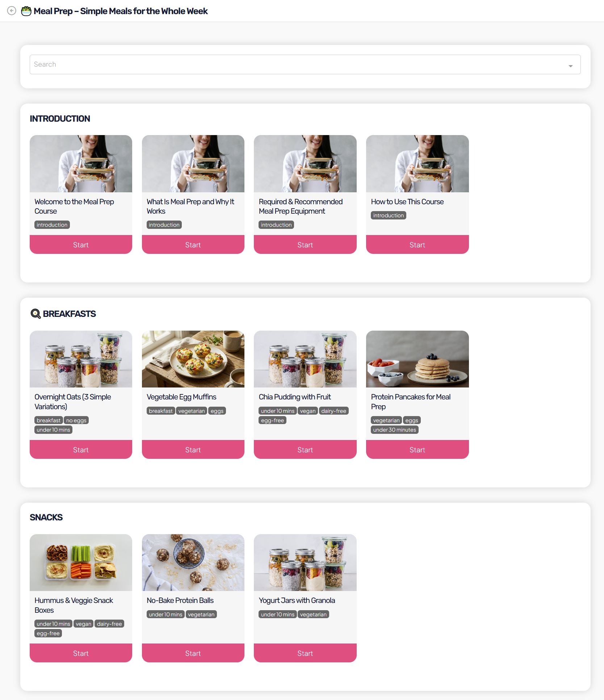Open the Chia Pudding with Fruit title
Viewport: 604px width, 700px height.
(295, 397)
